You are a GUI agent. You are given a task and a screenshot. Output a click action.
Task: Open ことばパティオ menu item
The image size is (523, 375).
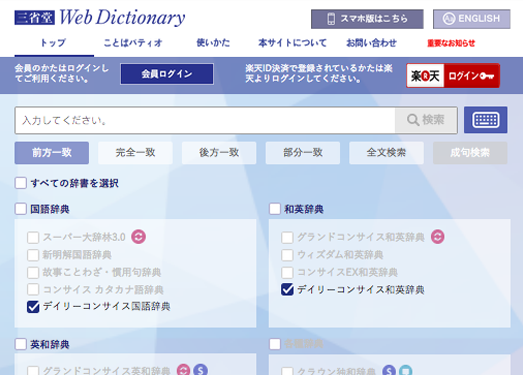pyautogui.click(x=133, y=43)
